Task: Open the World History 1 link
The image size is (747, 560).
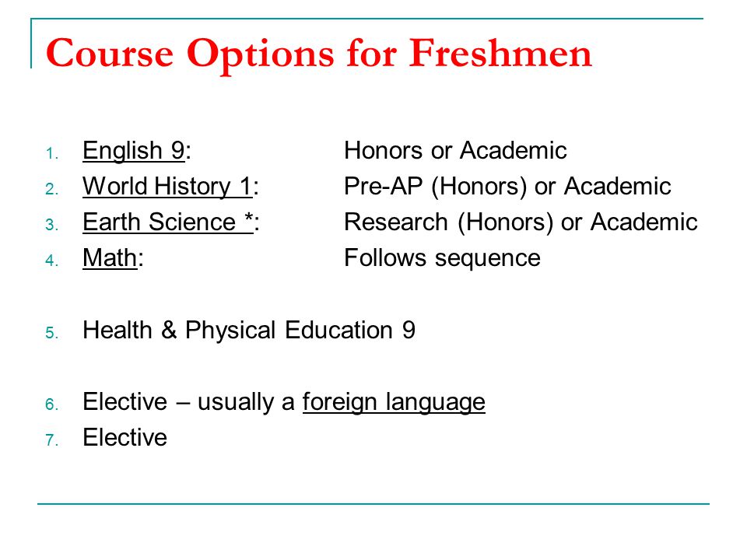Action: pos(167,186)
